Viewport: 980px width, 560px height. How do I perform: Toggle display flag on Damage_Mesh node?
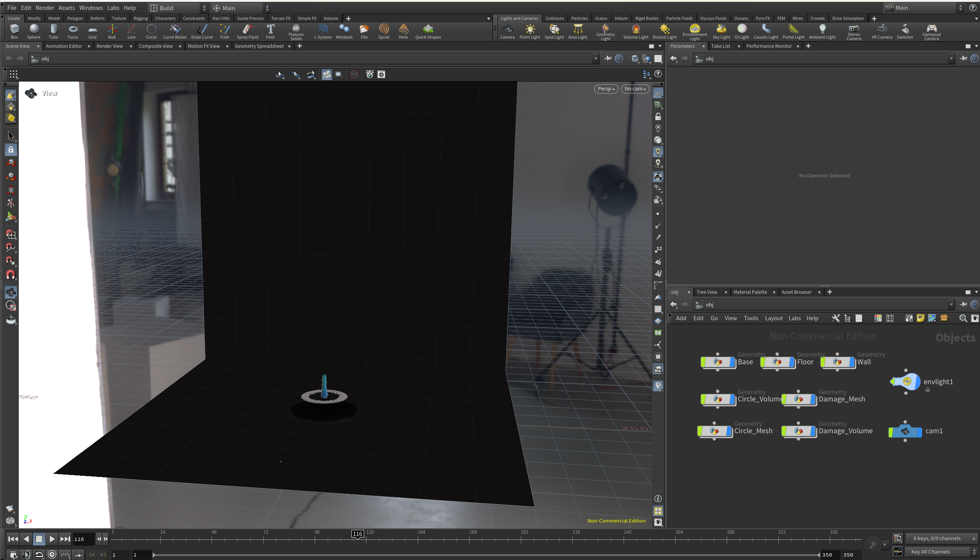[x=814, y=399]
